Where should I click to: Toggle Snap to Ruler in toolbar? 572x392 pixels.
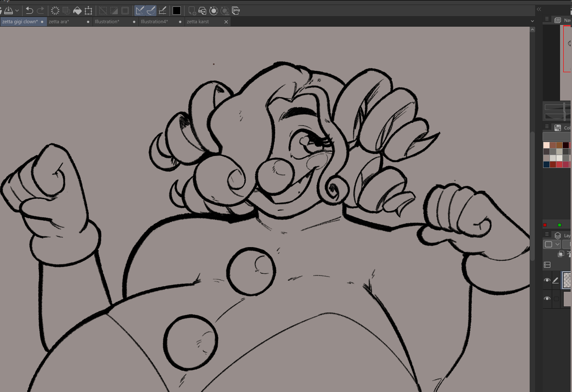(x=139, y=11)
